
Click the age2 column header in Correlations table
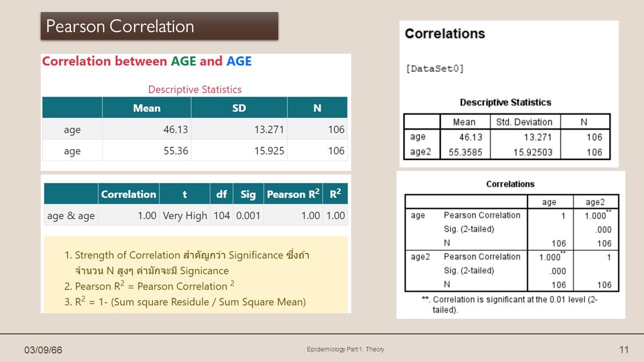tap(595, 202)
